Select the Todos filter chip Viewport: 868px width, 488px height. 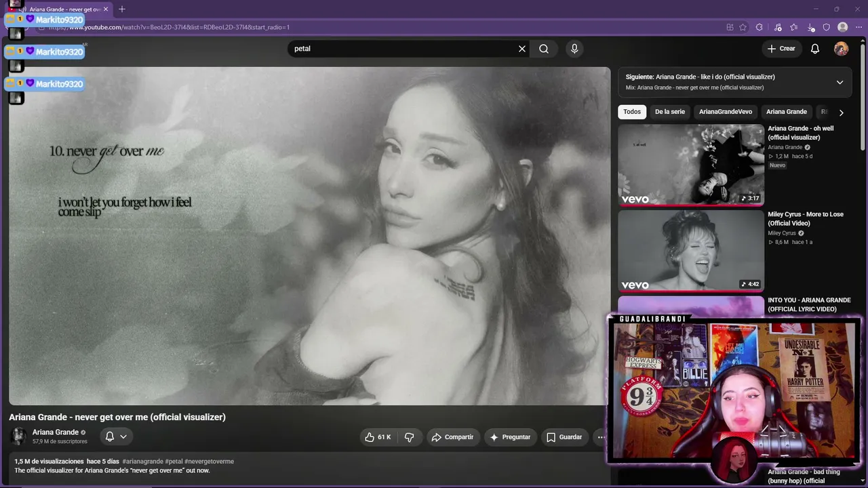point(632,112)
